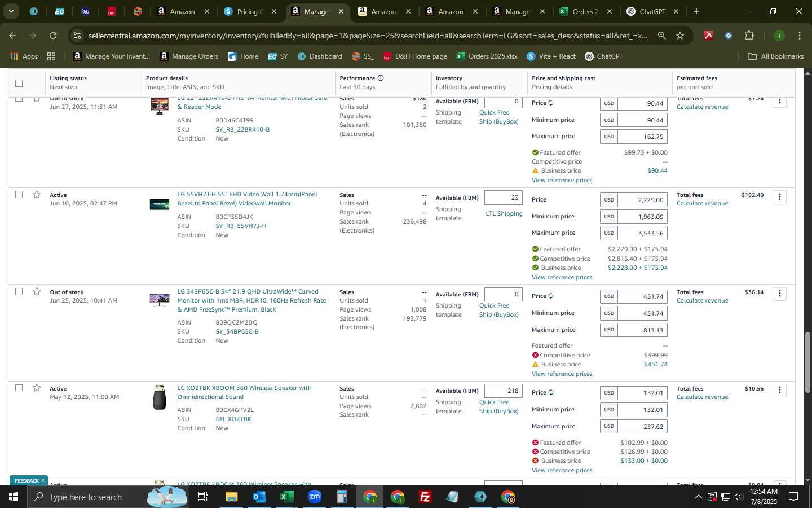Open the D&H Home page bookmark
Screen dimensions: 812x508
pyautogui.click(x=415, y=56)
